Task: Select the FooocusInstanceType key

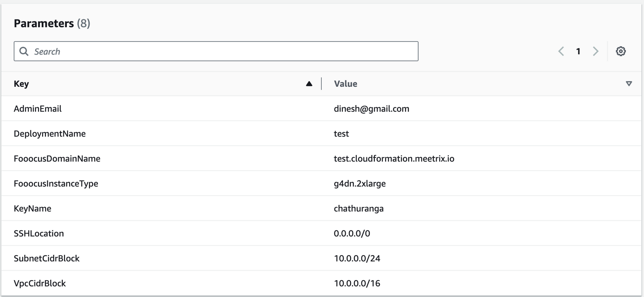Action: point(56,183)
